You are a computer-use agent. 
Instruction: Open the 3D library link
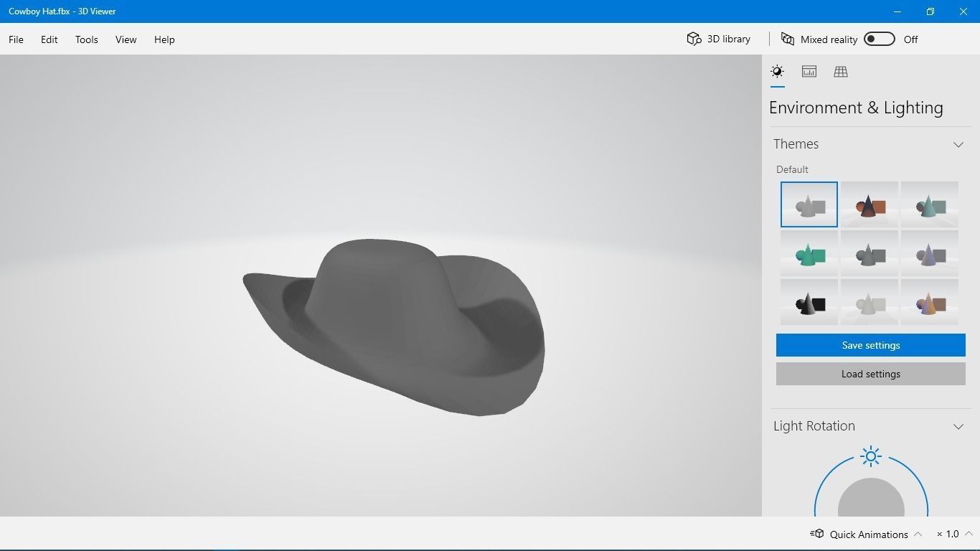tap(729, 39)
